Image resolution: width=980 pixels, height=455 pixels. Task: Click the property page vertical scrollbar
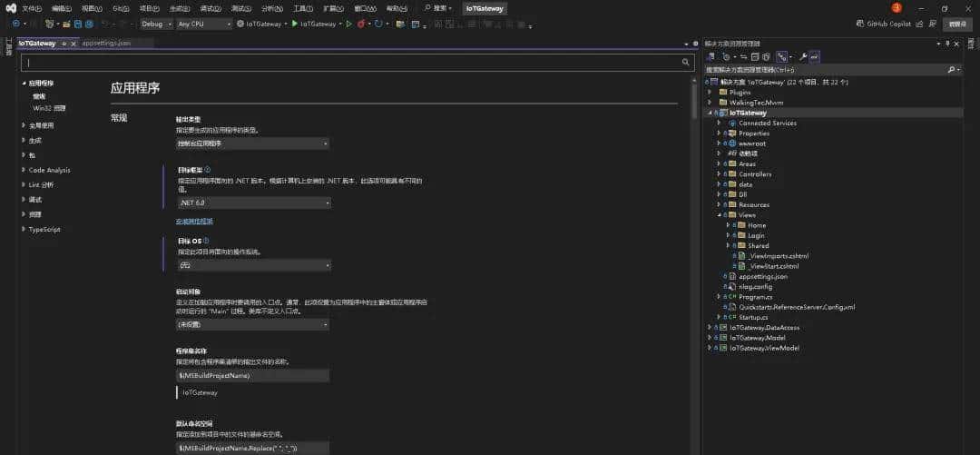click(x=694, y=100)
